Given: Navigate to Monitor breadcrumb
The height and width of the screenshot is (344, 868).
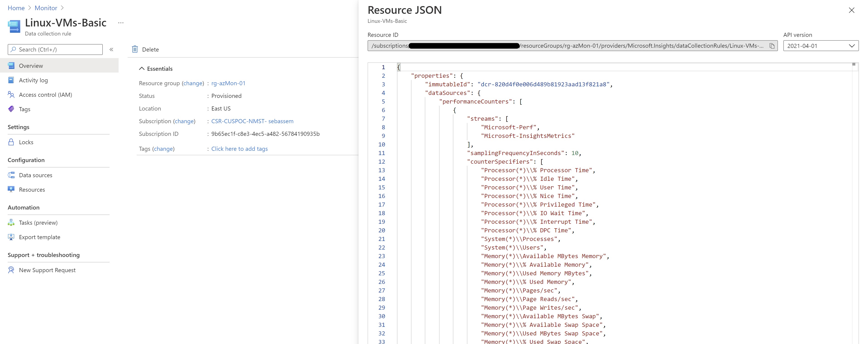Looking at the screenshot, I should pyautogui.click(x=46, y=8).
